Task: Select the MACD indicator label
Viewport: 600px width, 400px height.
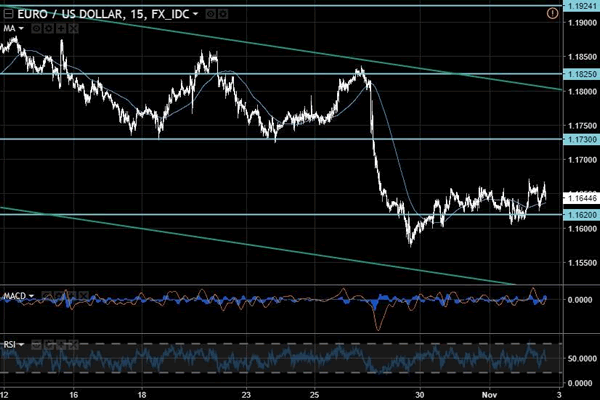Action: pos(15,296)
